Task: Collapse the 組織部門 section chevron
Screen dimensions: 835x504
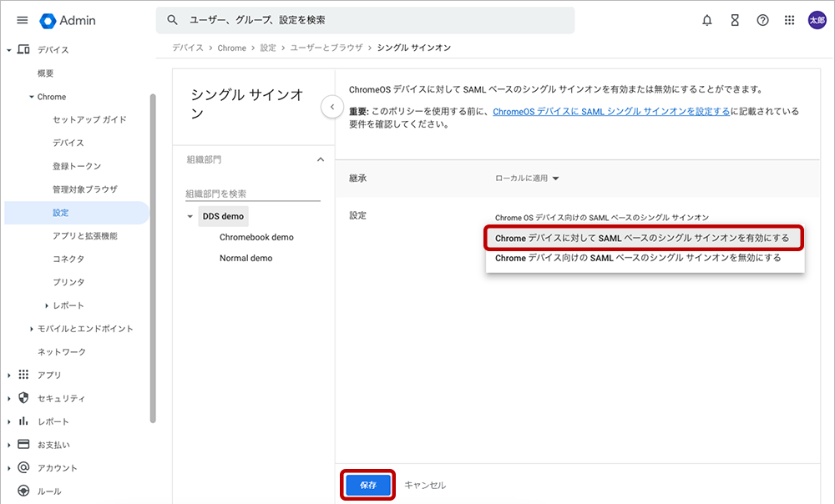Action: [x=319, y=159]
